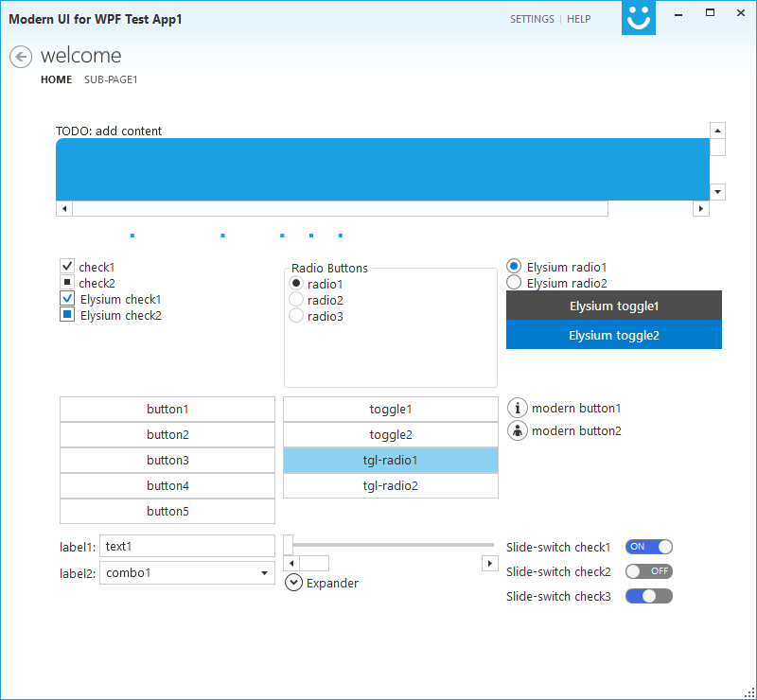Switch to the HOME tab
Viewport: 757px width, 700px height.
(x=56, y=79)
